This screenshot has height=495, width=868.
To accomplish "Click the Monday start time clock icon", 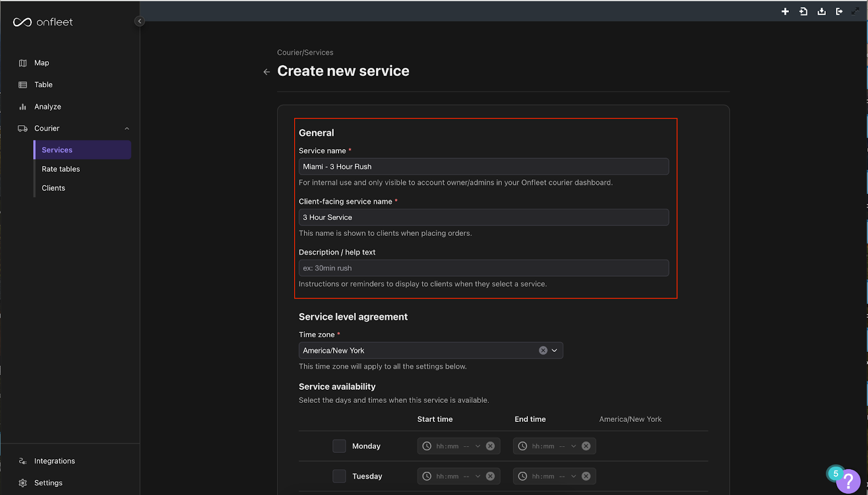I will [x=427, y=446].
